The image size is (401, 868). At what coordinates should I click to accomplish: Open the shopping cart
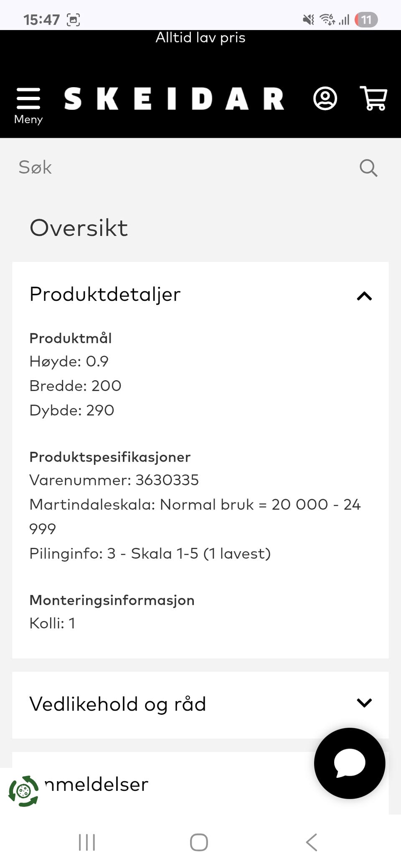(x=373, y=98)
